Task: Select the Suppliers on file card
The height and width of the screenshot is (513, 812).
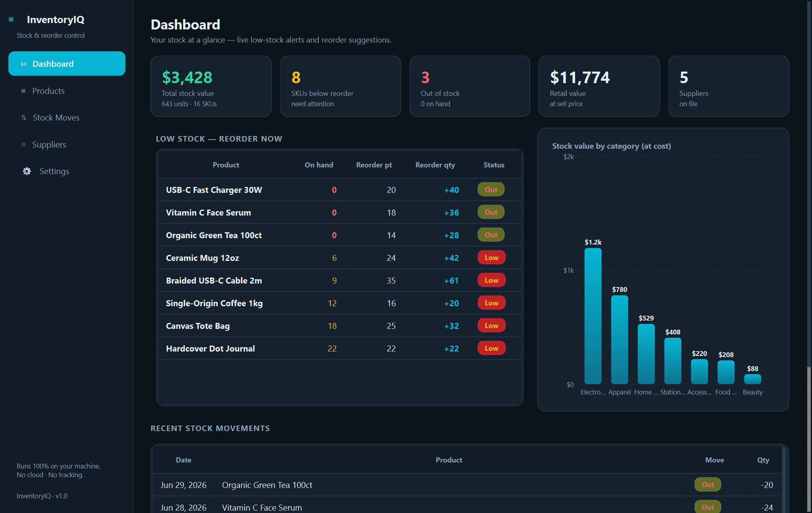Action: (x=728, y=86)
